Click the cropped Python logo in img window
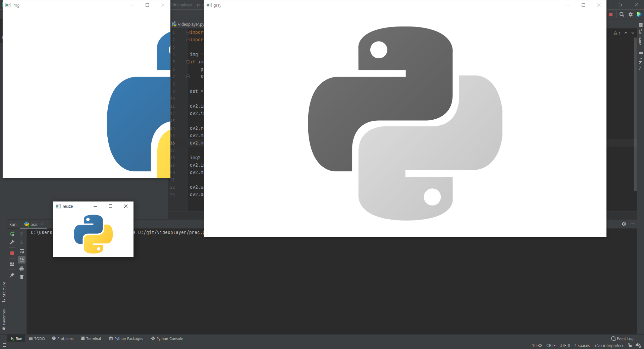 (x=139, y=104)
